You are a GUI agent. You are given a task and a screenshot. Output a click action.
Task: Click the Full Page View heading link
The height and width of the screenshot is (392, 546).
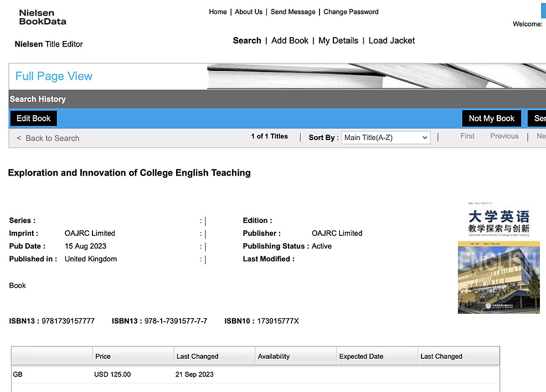click(54, 76)
